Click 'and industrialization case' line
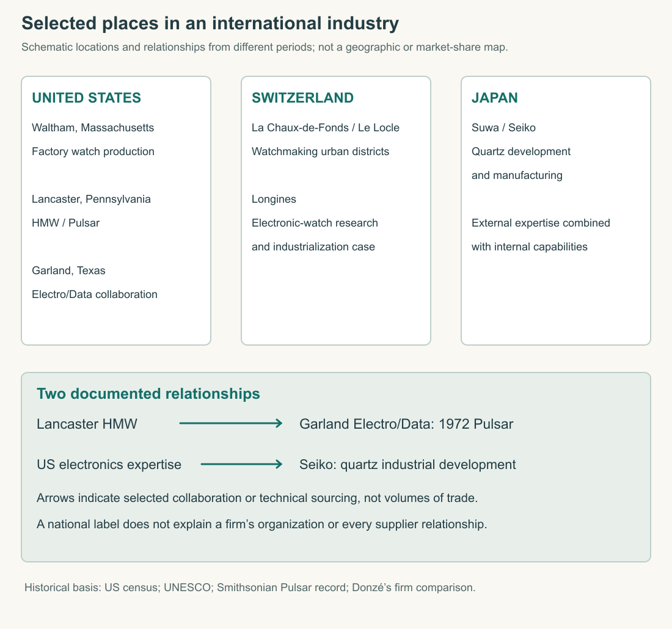This screenshot has height=629, width=672. tap(313, 247)
